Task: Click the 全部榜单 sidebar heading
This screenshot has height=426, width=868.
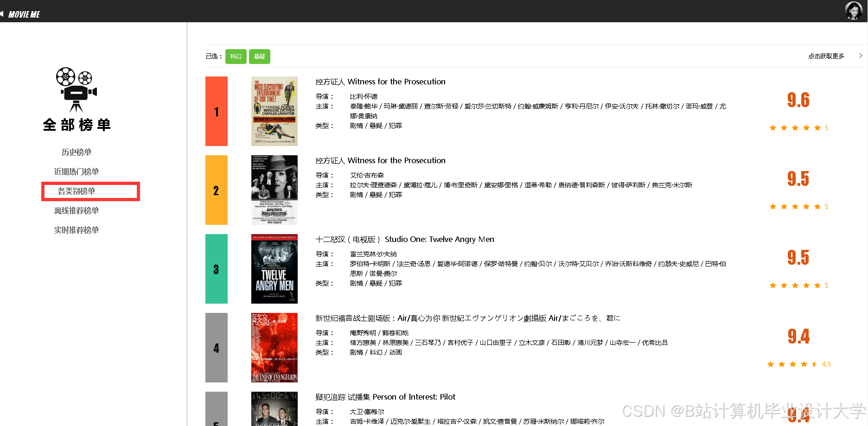Action: point(77,125)
